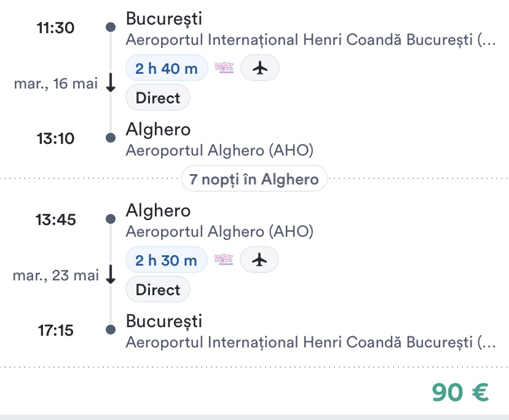Click the București departure city name
Screen dimensions: 509x420
164,19
